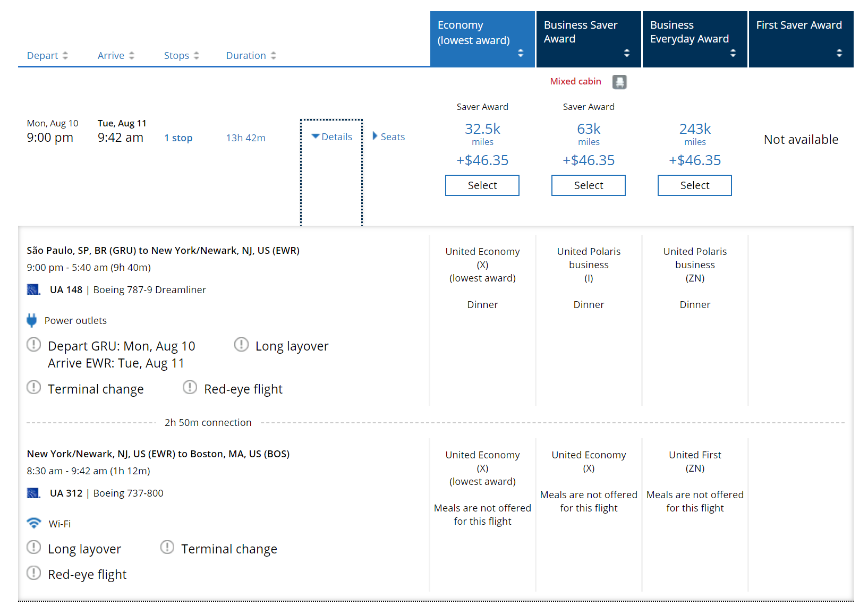Open the 1 stop link

pyautogui.click(x=178, y=138)
